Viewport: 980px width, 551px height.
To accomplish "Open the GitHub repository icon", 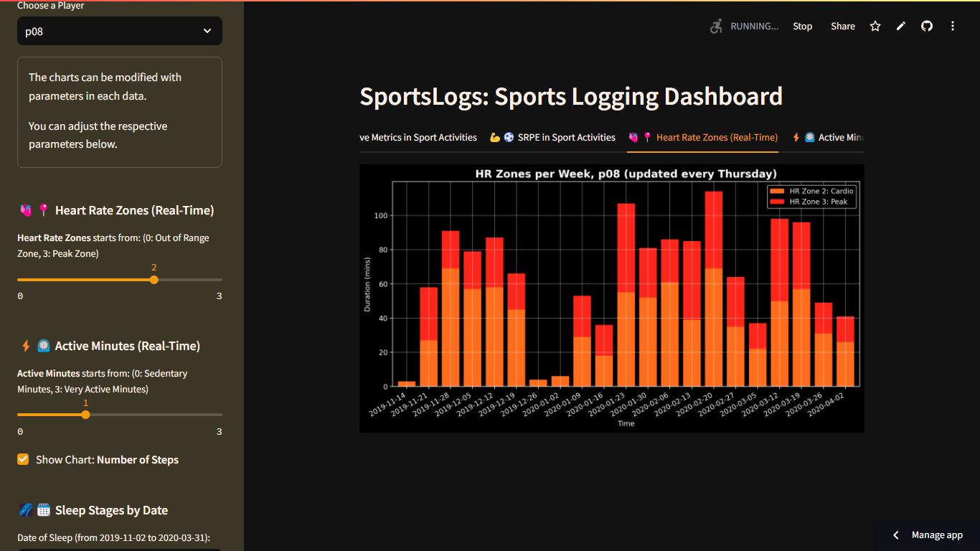I will (927, 26).
